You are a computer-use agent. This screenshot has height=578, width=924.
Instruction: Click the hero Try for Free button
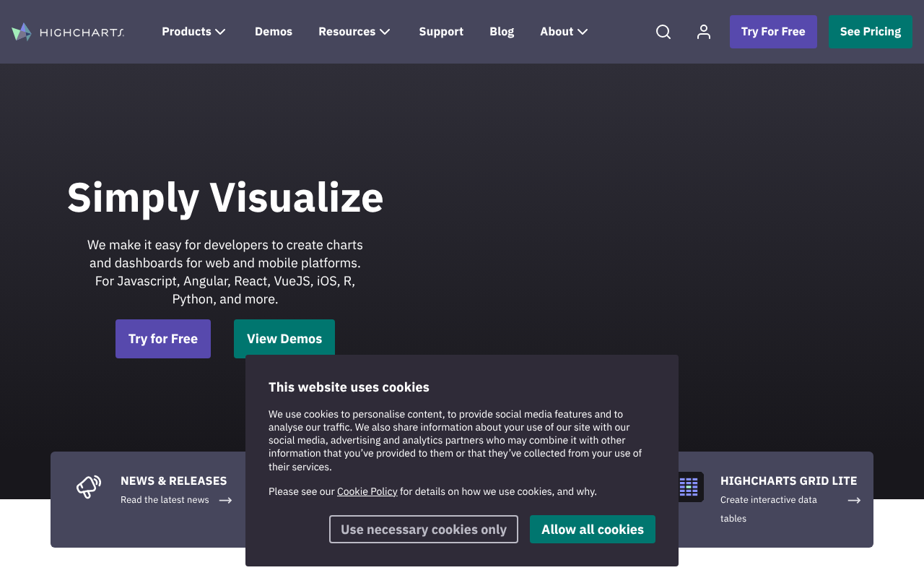[163, 339]
